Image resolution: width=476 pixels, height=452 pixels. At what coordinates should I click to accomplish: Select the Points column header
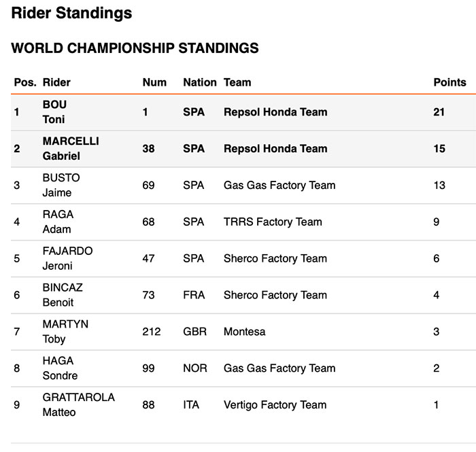[x=449, y=82]
